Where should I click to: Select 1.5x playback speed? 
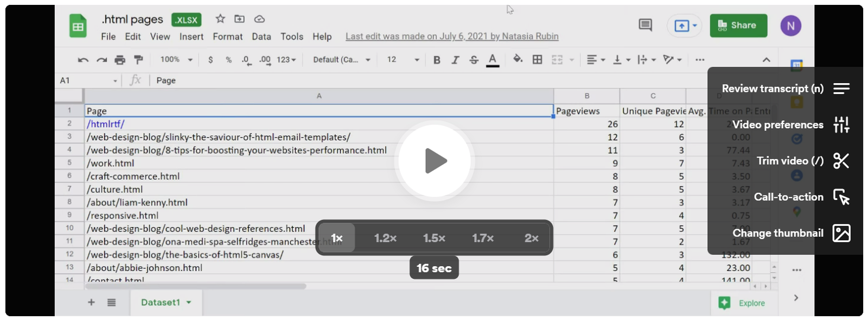click(x=434, y=238)
